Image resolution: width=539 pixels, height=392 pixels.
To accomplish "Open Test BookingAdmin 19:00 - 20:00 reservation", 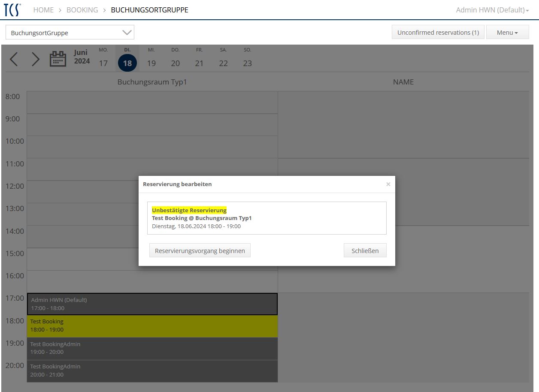I will click(152, 348).
